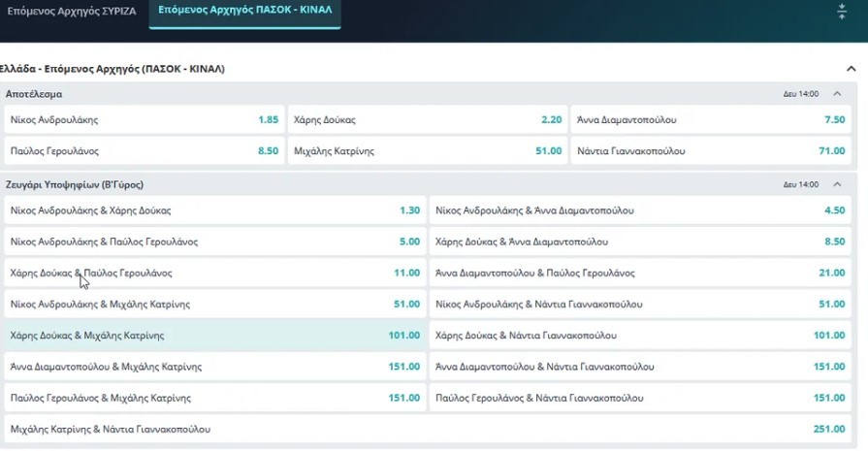Select pair Νίκος Ανδρουλάκης & Νάντια Γιαννακοπούλου
This screenshot has height=451, width=868.
coord(640,305)
